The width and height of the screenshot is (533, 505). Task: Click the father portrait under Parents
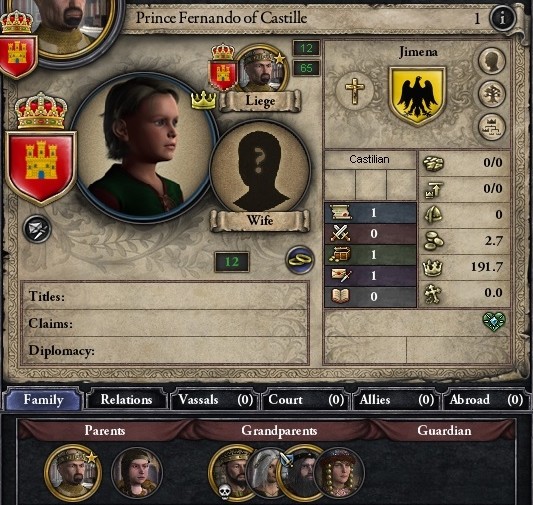pyautogui.click(x=72, y=473)
